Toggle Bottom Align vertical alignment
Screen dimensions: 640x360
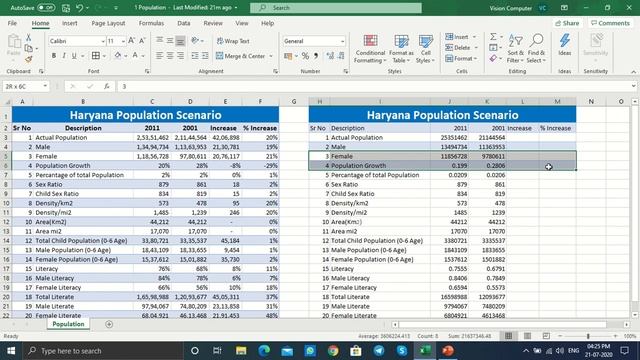coord(180,41)
